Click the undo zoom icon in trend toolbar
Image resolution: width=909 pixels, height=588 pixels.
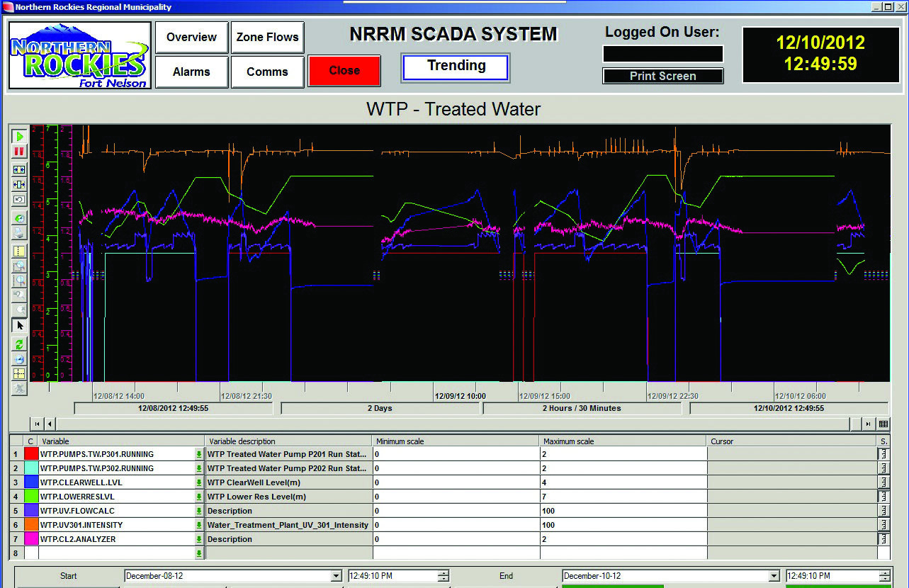pyautogui.click(x=20, y=295)
